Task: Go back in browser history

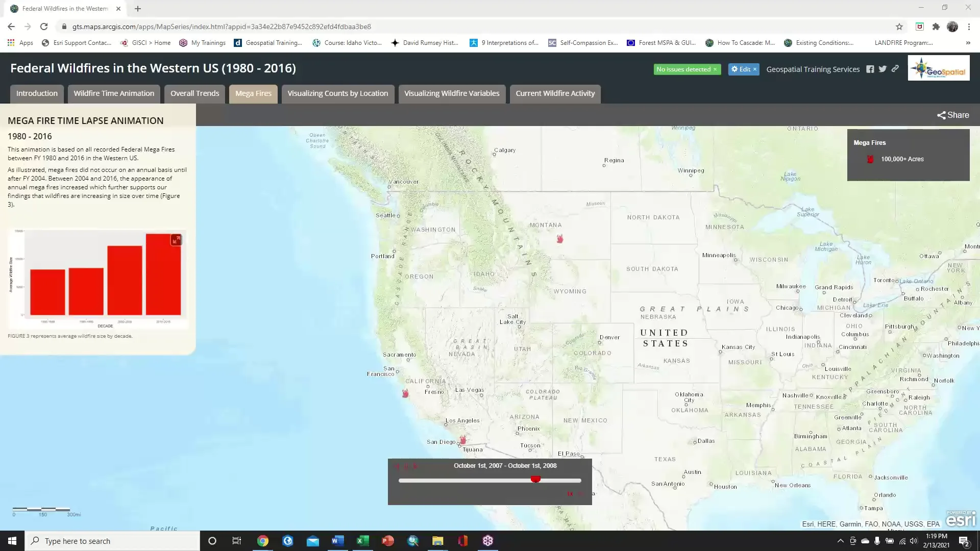Action: [11, 27]
